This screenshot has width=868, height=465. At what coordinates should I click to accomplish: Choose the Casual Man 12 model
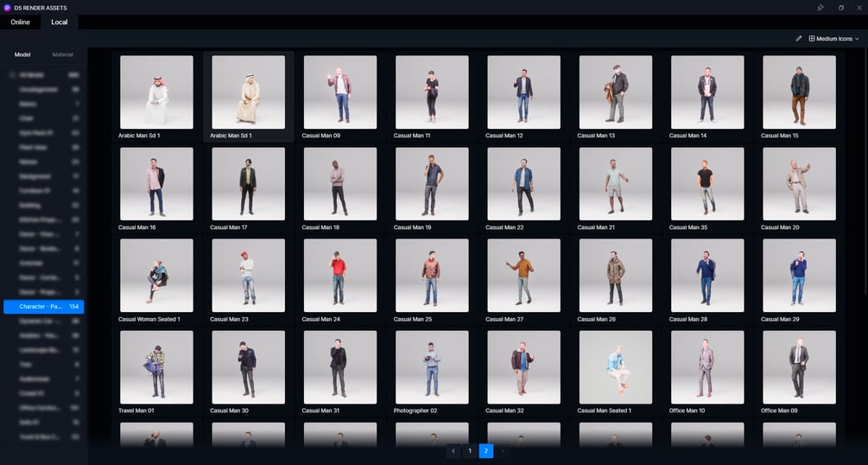pos(523,92)
